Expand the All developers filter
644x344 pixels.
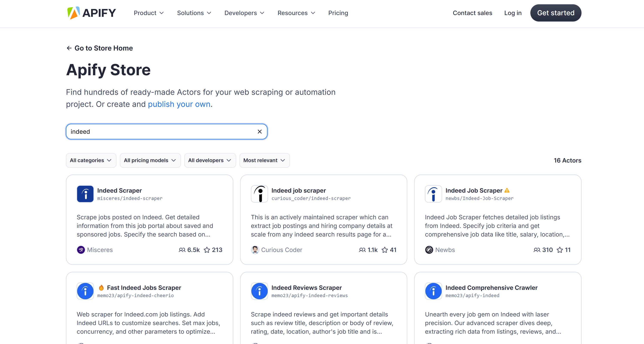tap(210, 160)
